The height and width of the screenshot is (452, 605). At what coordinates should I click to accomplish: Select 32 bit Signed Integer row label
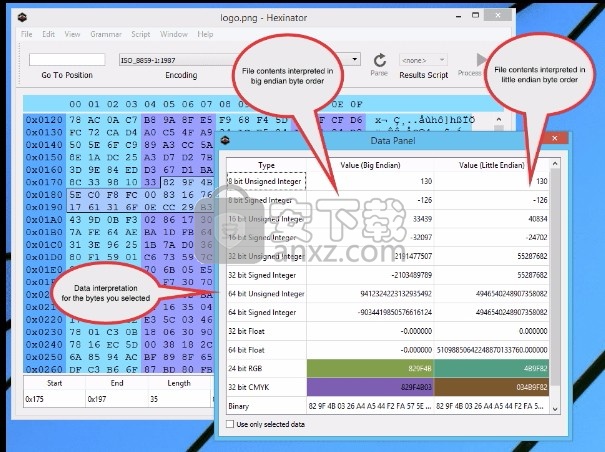pos(262,275)
